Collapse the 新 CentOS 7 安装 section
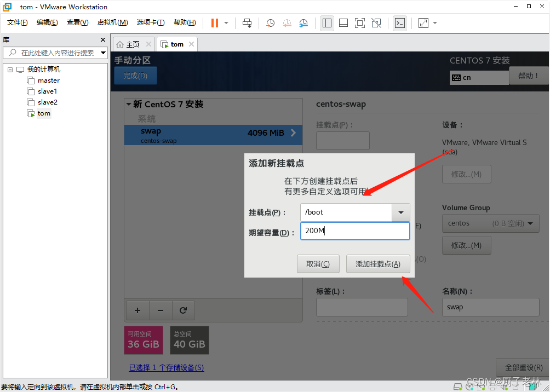This screenshot has width=550, height=392. coord(129,104)
